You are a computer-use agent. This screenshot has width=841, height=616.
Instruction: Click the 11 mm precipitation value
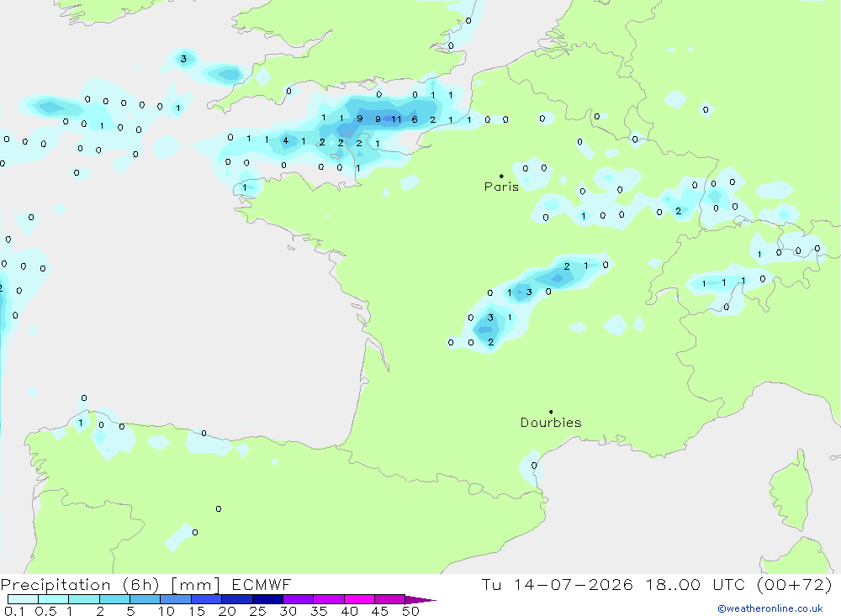396,119
